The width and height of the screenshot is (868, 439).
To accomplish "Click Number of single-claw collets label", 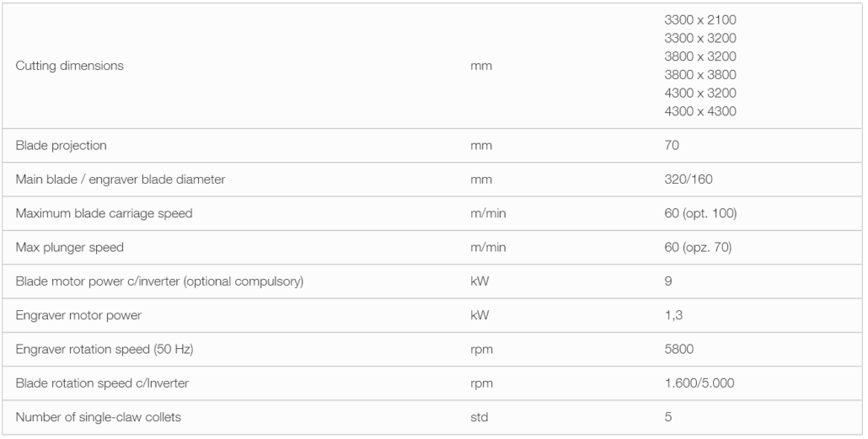I will tap(98, 417).
